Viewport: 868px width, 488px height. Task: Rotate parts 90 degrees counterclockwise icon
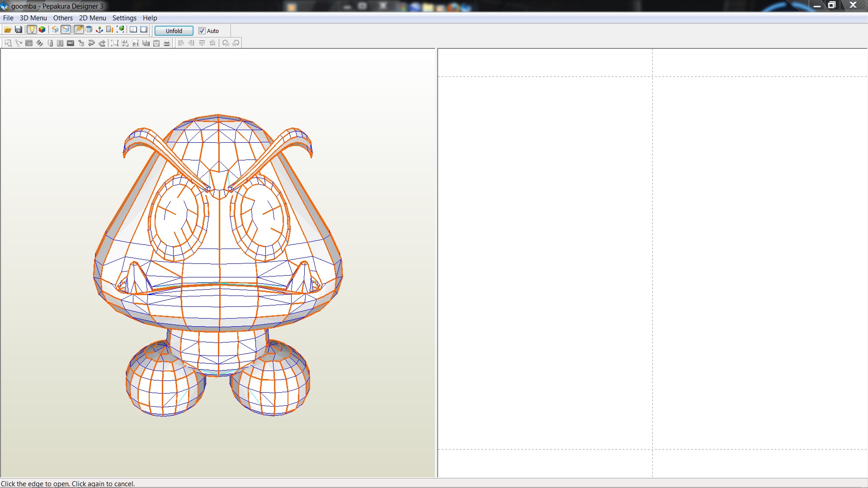(x=226, y=43)
